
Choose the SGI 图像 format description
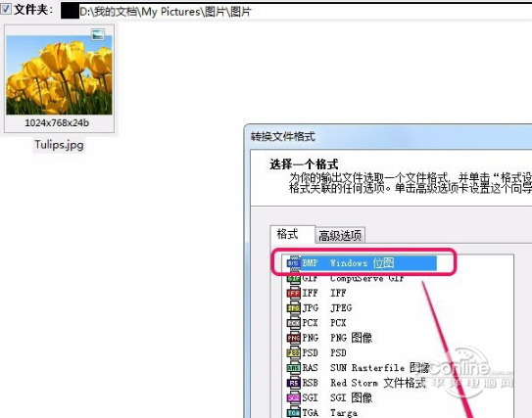click(351, 397)
